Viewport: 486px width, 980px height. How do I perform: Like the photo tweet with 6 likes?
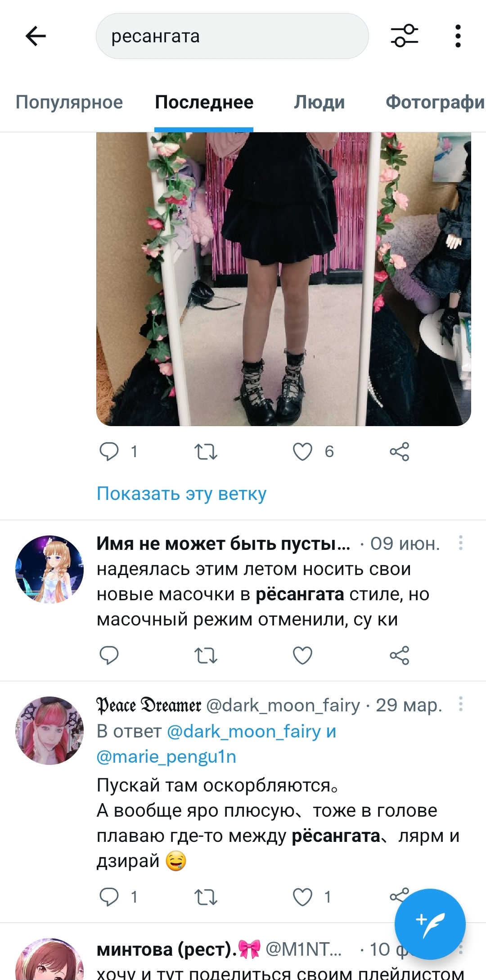pyautogui.click(x=302, y=451)
